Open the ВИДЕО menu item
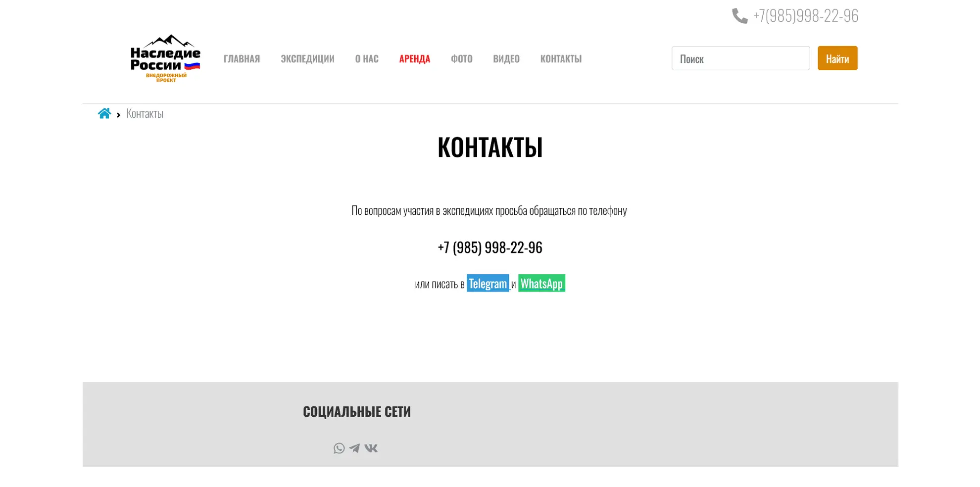Viewport: 980px width, 487px height. click(506, 58)
